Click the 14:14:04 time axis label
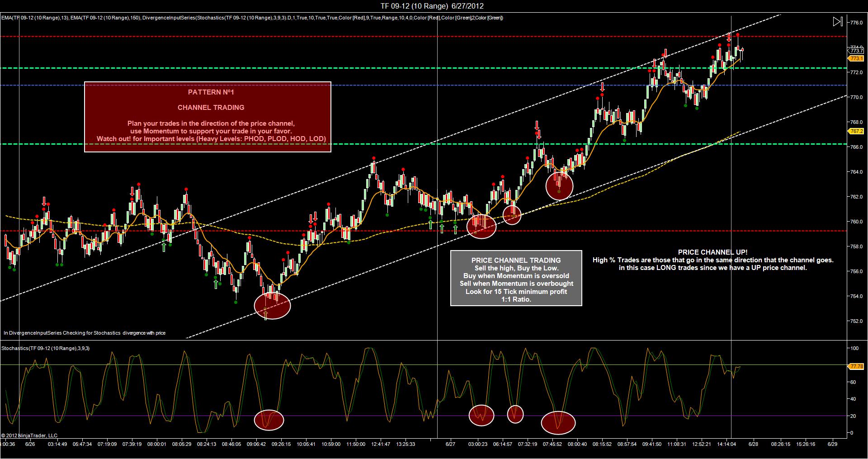The image size is (868, 459). coord(726,444)
